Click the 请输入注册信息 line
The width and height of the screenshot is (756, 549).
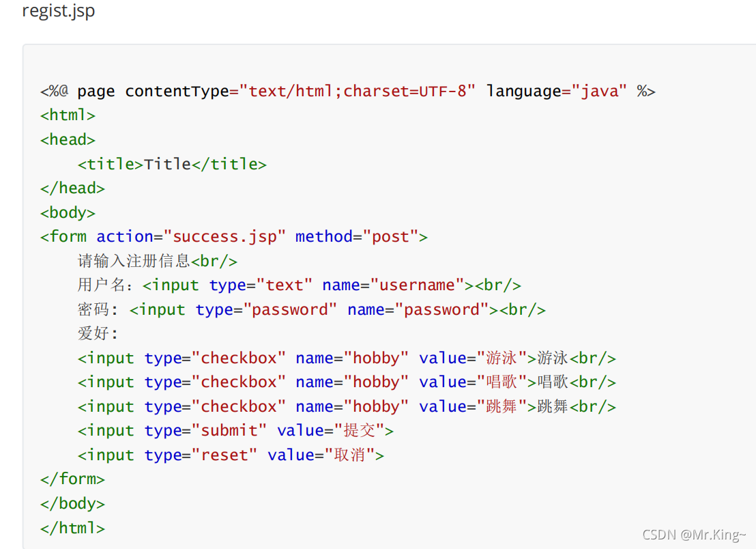[x=158, y=261]
